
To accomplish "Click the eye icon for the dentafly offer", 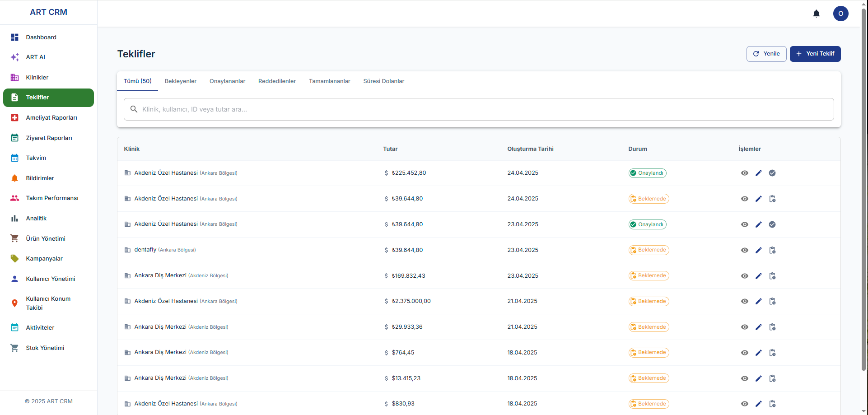I will [x=744, y=250].
